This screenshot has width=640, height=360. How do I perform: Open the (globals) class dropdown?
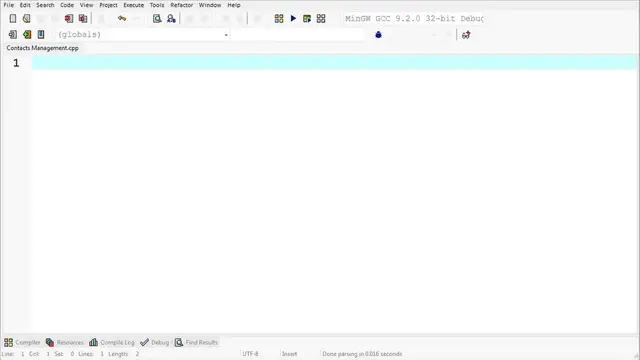142,35
